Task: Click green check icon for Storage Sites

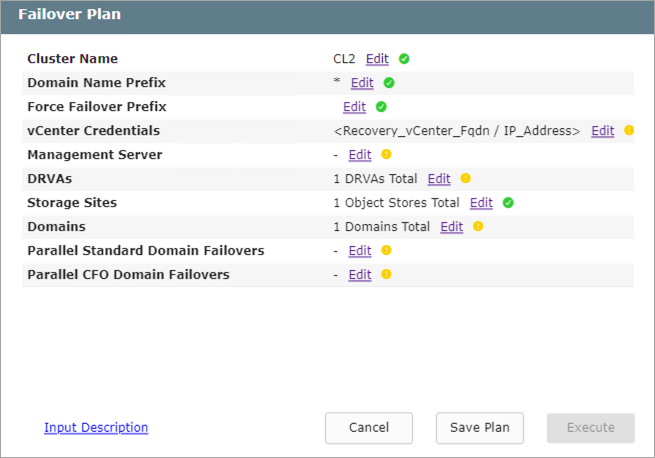Action: 508,203
